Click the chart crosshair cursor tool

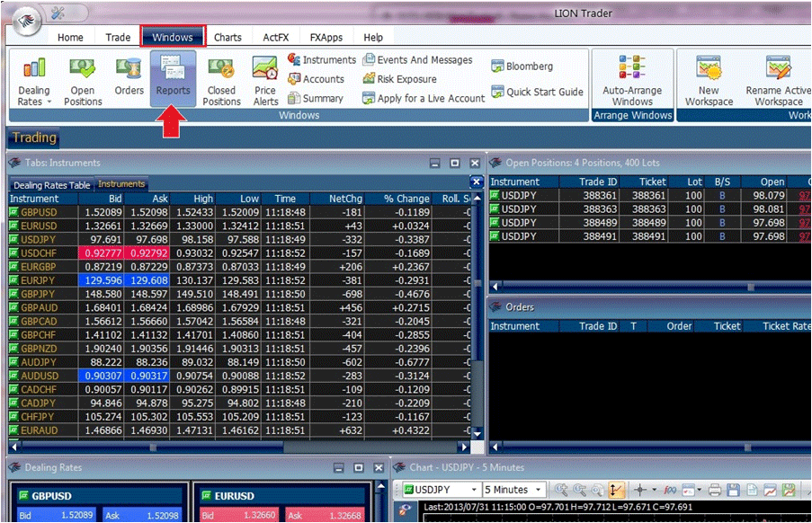pos(640,490)
